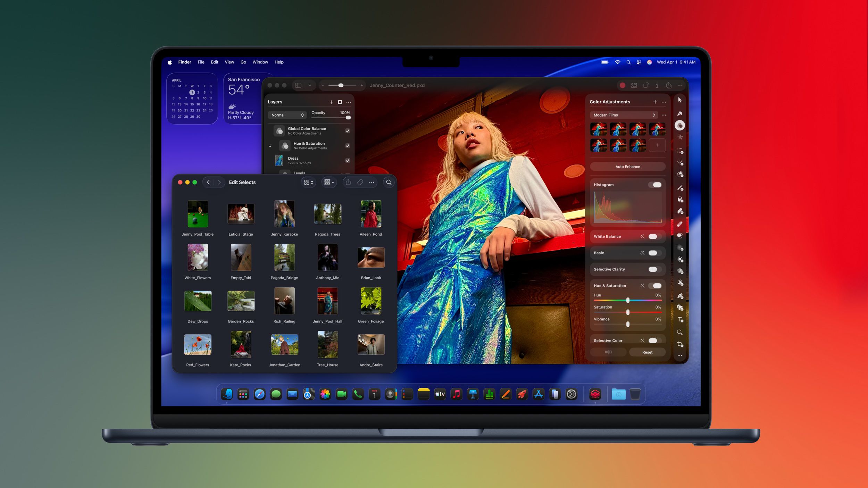868x488 pixels.
Task: Adjust the Hue slider
Action: tap(628, 300)
